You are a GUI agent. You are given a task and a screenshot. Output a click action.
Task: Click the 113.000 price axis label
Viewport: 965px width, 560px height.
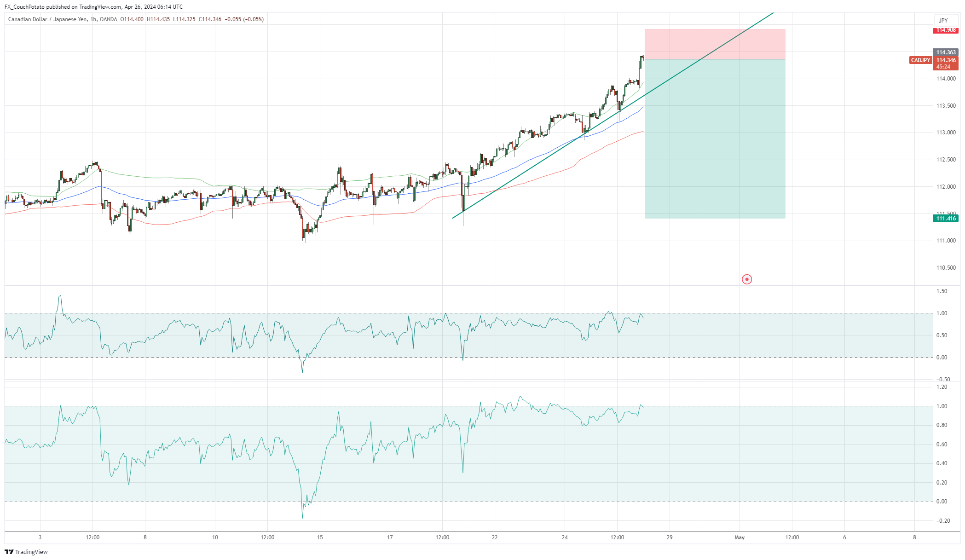point(946,133)
